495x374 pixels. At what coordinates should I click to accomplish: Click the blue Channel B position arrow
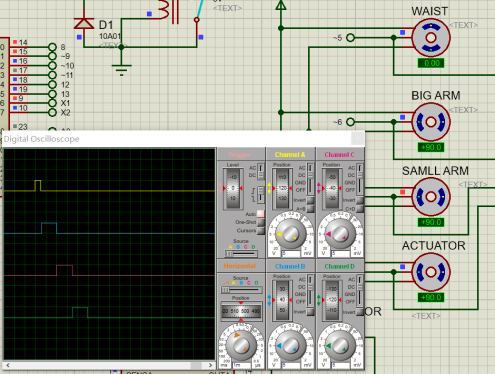269,300
